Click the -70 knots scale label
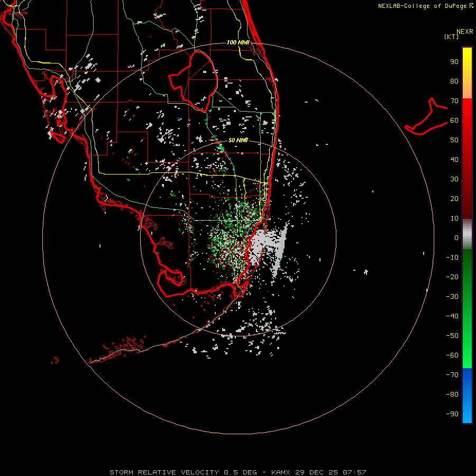The image size is (476, 476). (452, 374)
